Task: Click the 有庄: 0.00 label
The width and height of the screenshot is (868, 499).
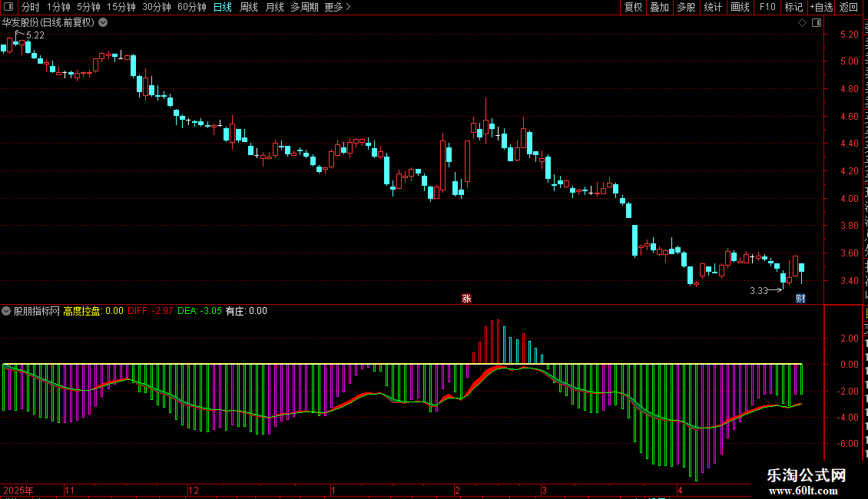Action: (247, 311)
